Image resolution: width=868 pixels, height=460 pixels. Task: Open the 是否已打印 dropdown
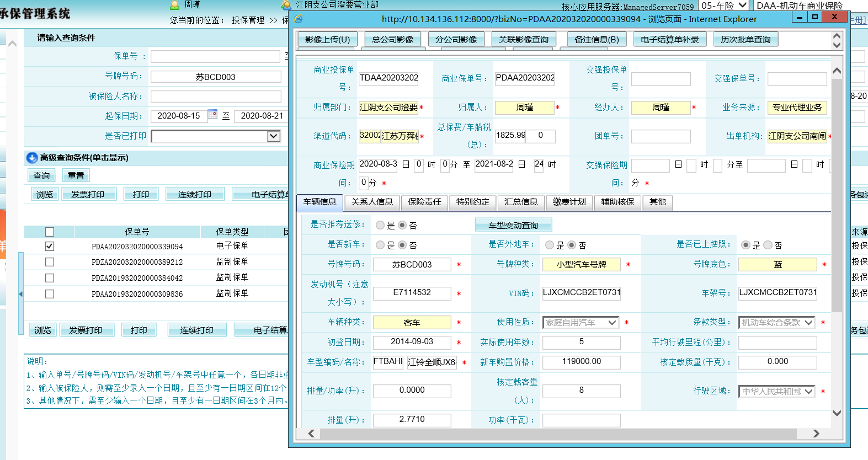pyautogui.click(x=273, y=136)
